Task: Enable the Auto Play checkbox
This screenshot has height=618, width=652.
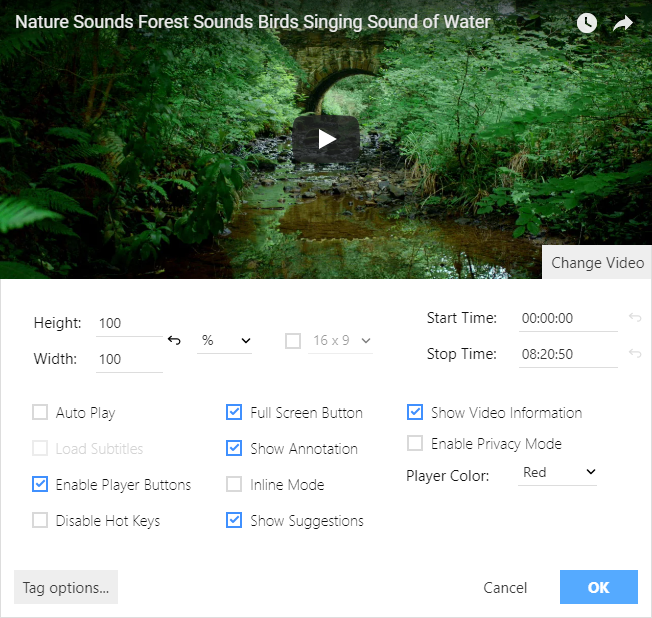Action: pos(40,412)
